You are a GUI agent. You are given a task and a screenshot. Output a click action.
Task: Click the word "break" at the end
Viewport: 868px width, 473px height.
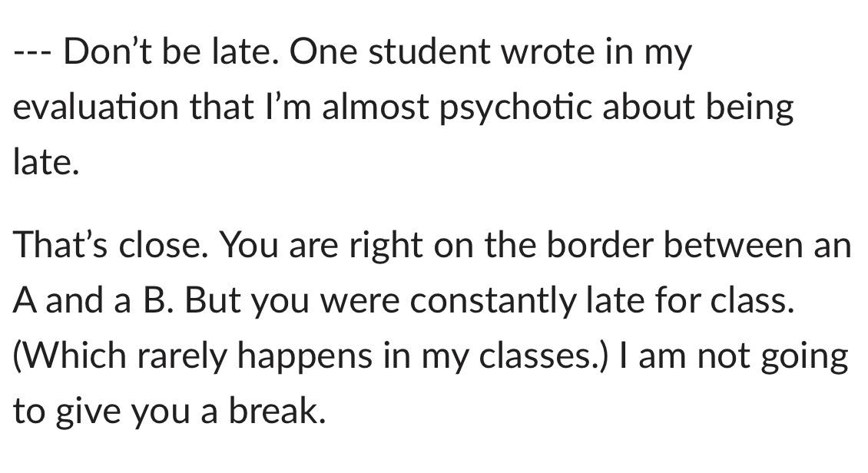(276, 412)
